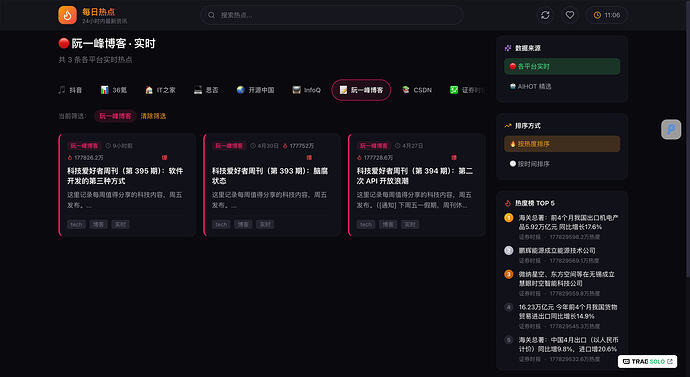The height and width of the screenshot is (377, 690).
Task: Click heat value 177728.6万
Action: 375,157
